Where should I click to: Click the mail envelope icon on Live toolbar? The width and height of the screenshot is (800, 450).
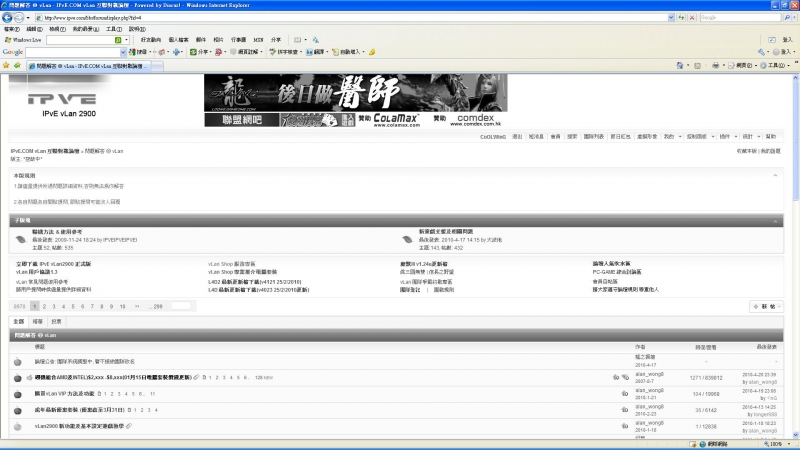tap(297, 40)
